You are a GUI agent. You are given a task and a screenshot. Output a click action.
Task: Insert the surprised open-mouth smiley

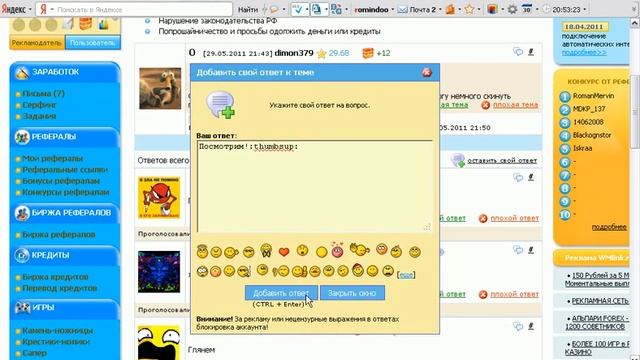tap(302, 250)
